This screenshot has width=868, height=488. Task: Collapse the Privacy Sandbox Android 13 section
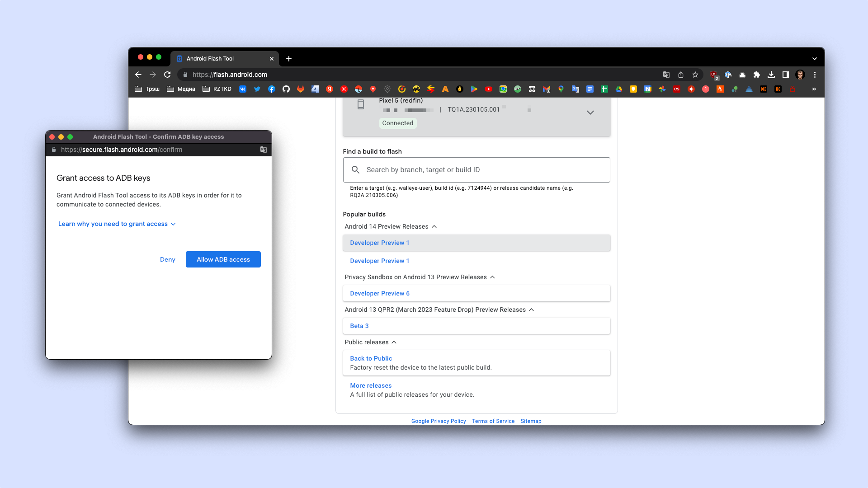[493, 277]
